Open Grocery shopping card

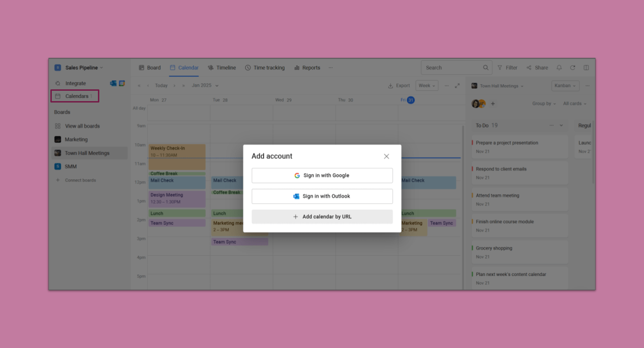[x=520, y=252]
